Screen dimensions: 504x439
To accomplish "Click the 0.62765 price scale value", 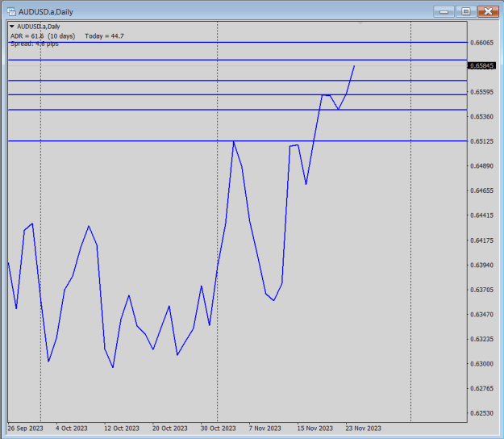I will point(481,388).
